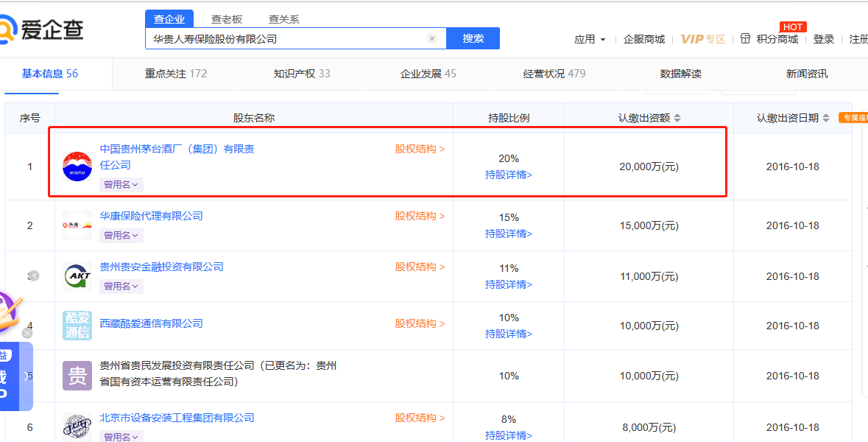This screenshot has width=868, height=442.
Task: Click the blue 搜索 button
Action: click(473, 38)
